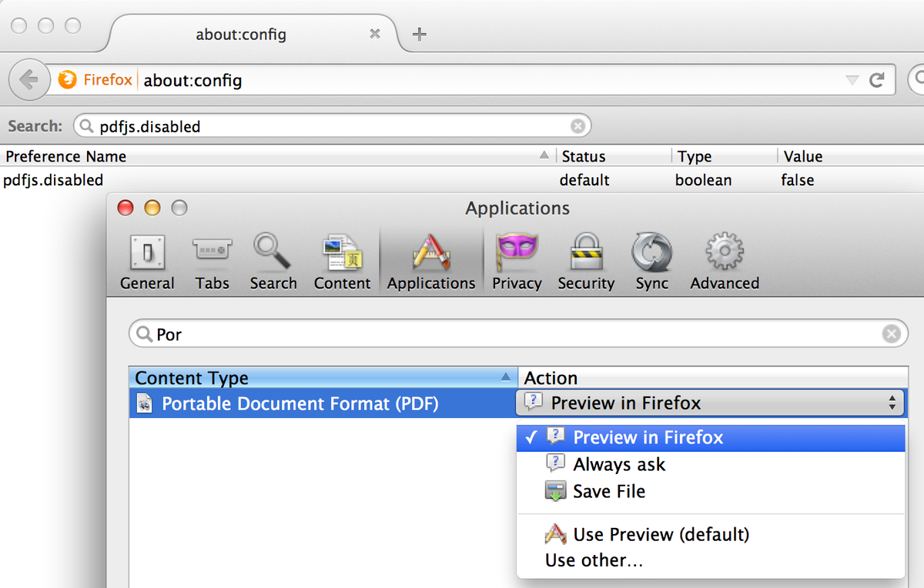Close the about:config tab
This screenshot has width=924, height=588.
tap(375, 34)
